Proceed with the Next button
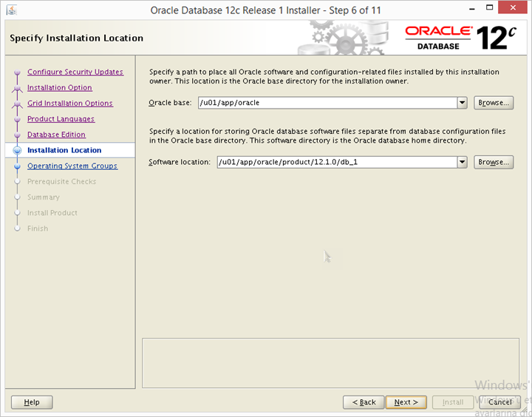Screen dimensions: 532x417 pyautogui.click(x=406, y=402)
